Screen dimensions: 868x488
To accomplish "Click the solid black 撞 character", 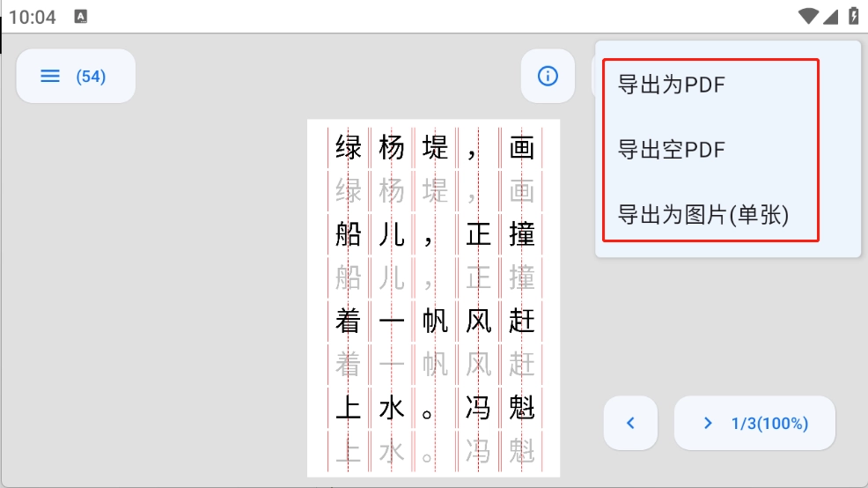I will click(x=522, y=235).
